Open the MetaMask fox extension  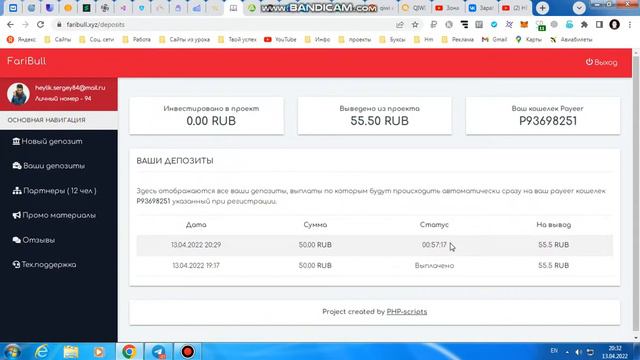point(524,24)
